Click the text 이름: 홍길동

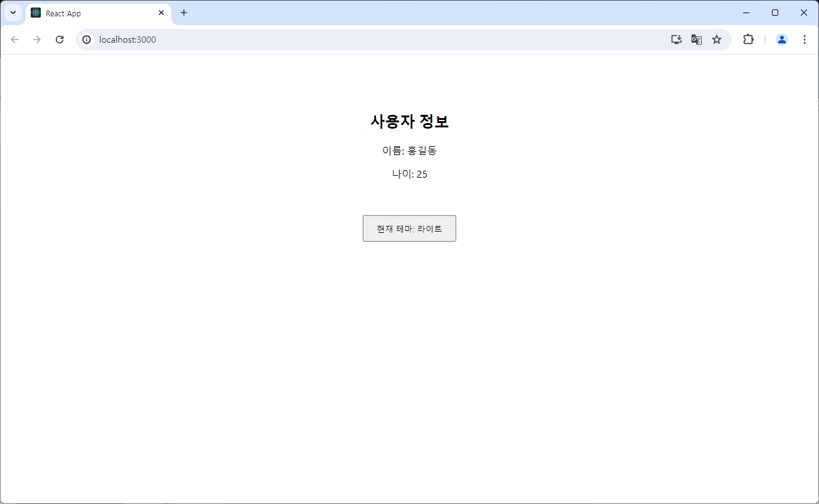click(x=409, y=151)
